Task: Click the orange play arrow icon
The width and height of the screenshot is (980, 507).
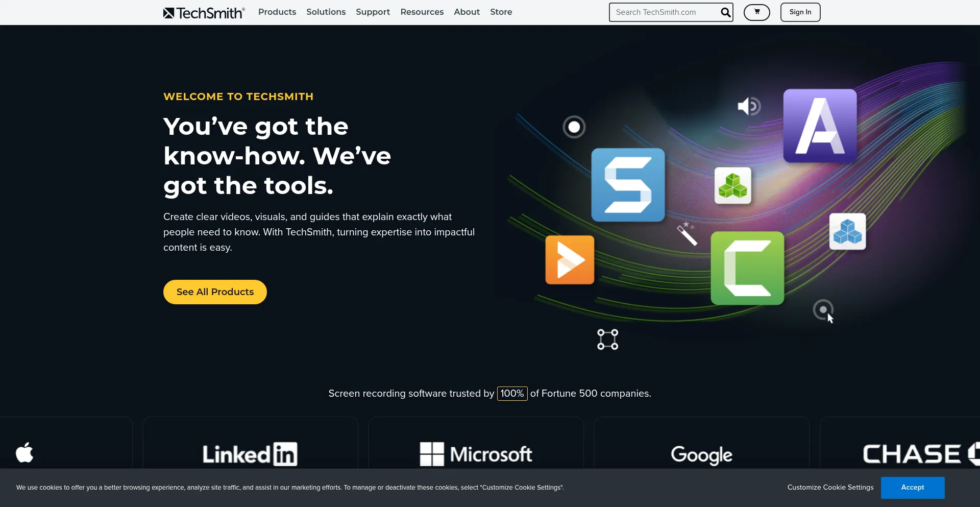Action: [570, 260]
